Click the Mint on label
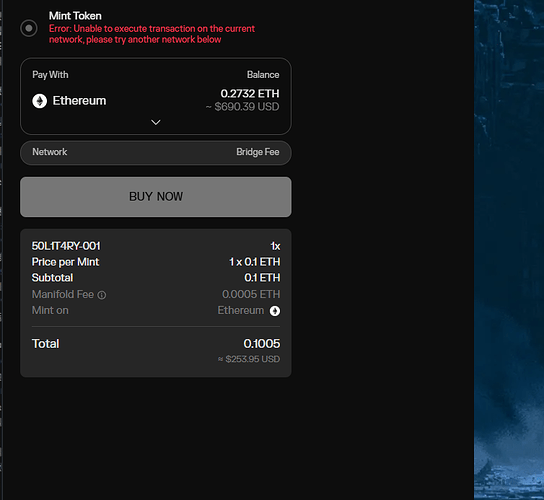The width and height of the screenshot is (544, 500). point(50,310)
